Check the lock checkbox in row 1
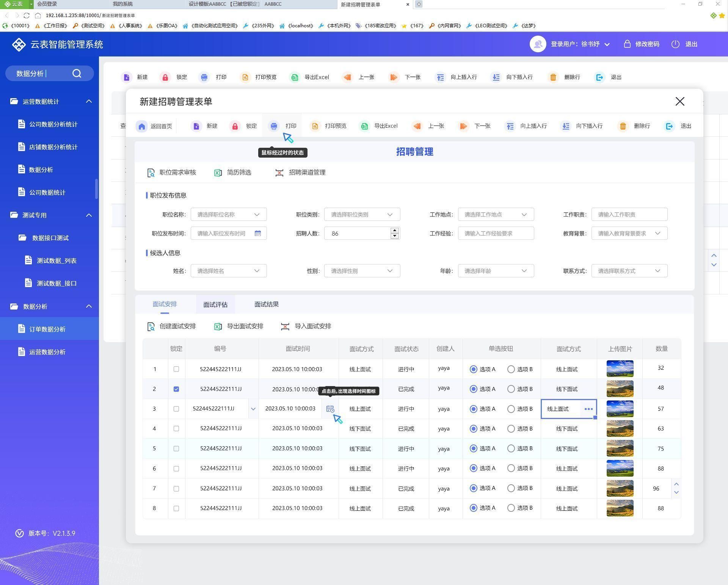The width and height of the screenshot is (728, 585). click(176, 369)
